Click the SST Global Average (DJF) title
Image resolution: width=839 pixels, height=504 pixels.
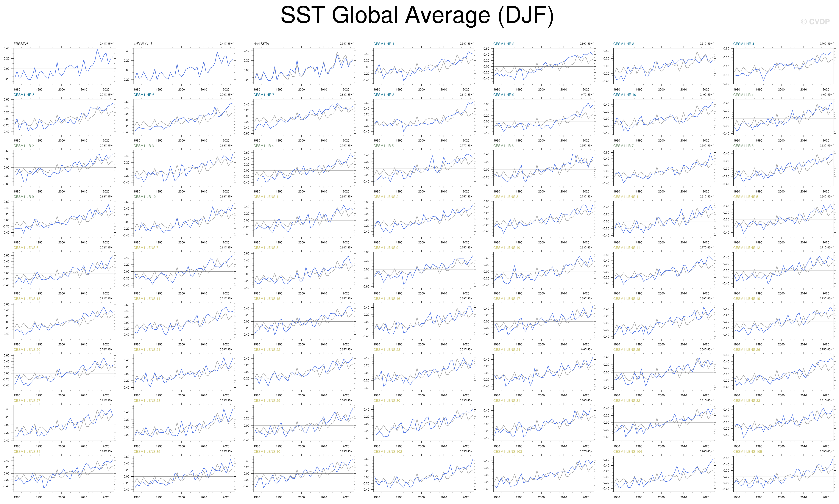(417, 15)
